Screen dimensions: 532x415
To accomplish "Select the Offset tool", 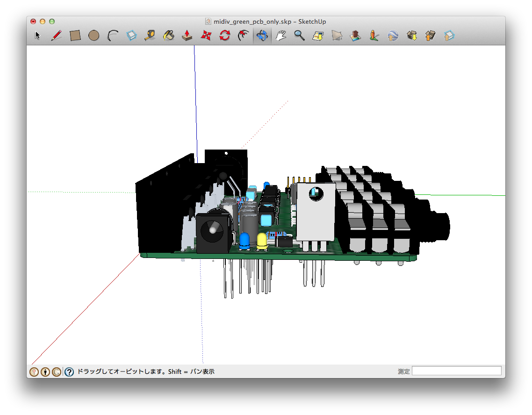I will (x=243, y=36).
